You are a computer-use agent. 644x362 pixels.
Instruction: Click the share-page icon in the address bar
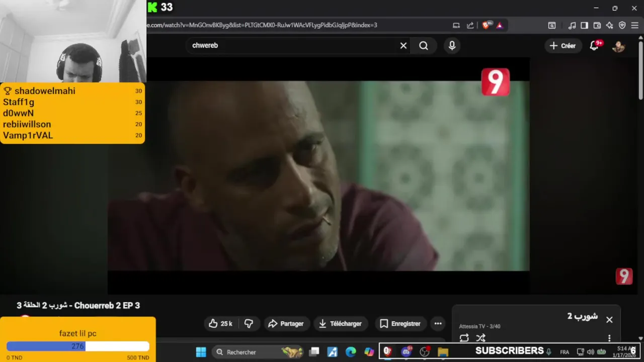click(x=470, y=25)
